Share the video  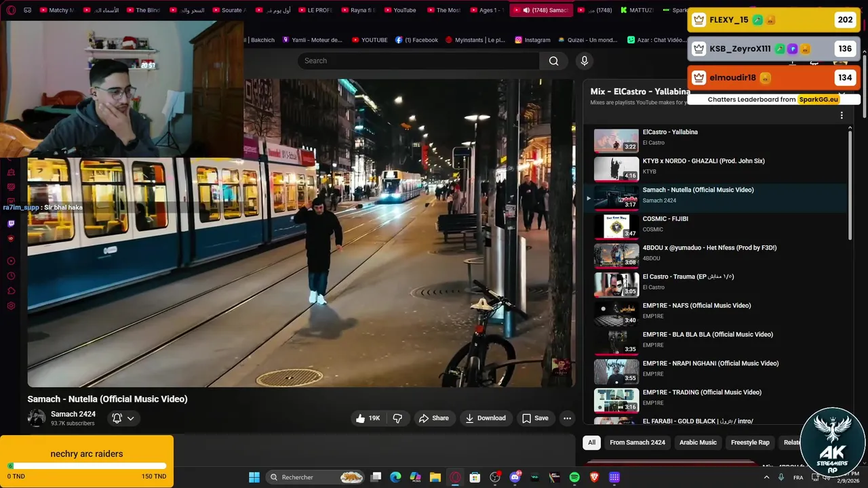tap(433, 418)
